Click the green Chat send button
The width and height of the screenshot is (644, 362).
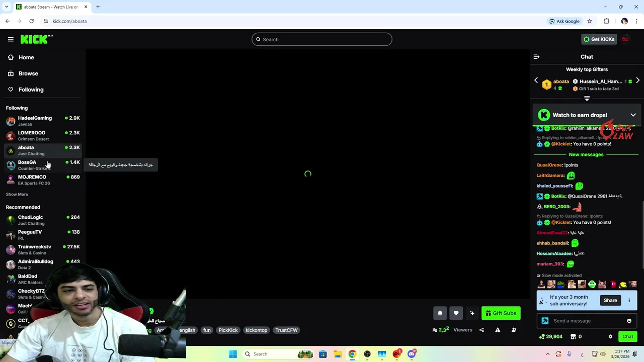tap(627, 337)
